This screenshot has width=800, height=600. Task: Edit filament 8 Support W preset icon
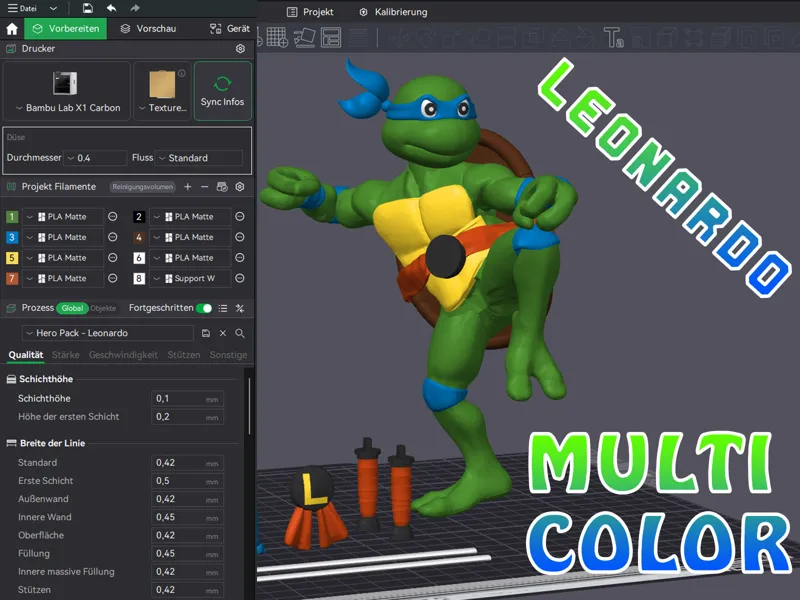(x=240, y=278)
